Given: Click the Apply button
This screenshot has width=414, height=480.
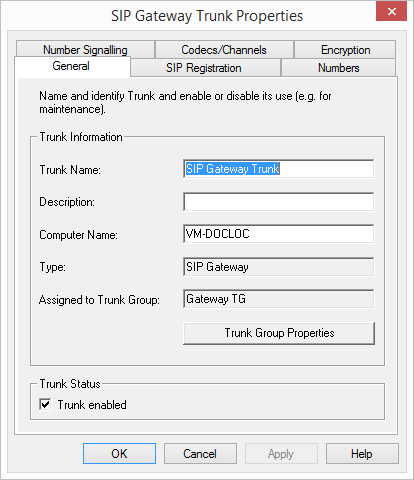Looking at the screenshot, I should click(281, 454).
